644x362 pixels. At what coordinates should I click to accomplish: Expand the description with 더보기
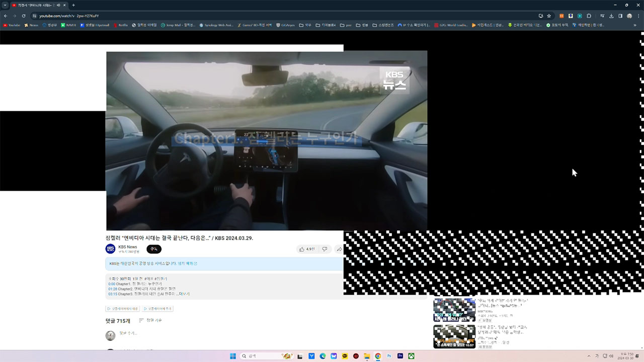tap(184, 294)
